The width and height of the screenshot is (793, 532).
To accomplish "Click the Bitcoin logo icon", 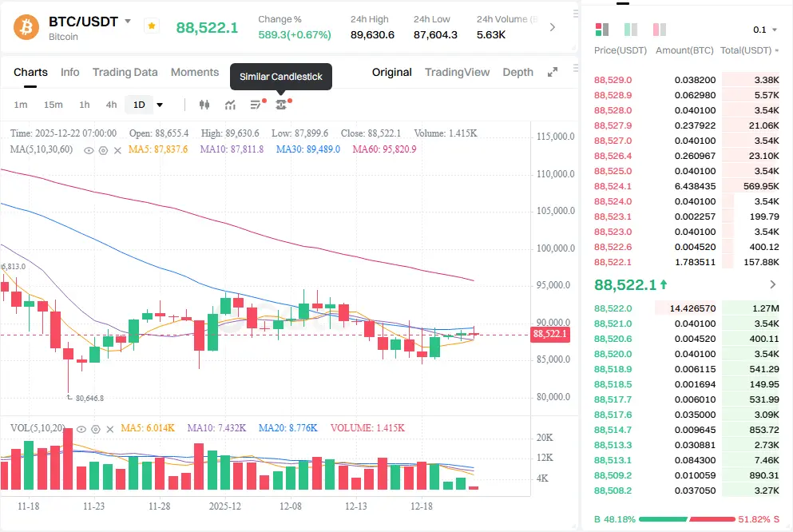I will tap(26, 27).
